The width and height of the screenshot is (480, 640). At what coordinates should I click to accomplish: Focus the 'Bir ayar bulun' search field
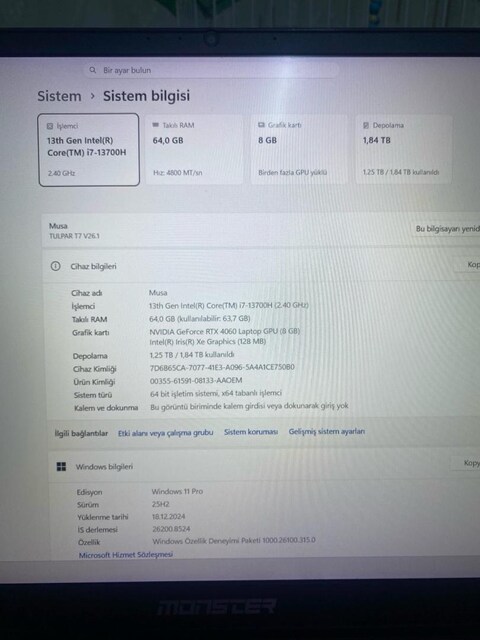[x=211, y=70]
